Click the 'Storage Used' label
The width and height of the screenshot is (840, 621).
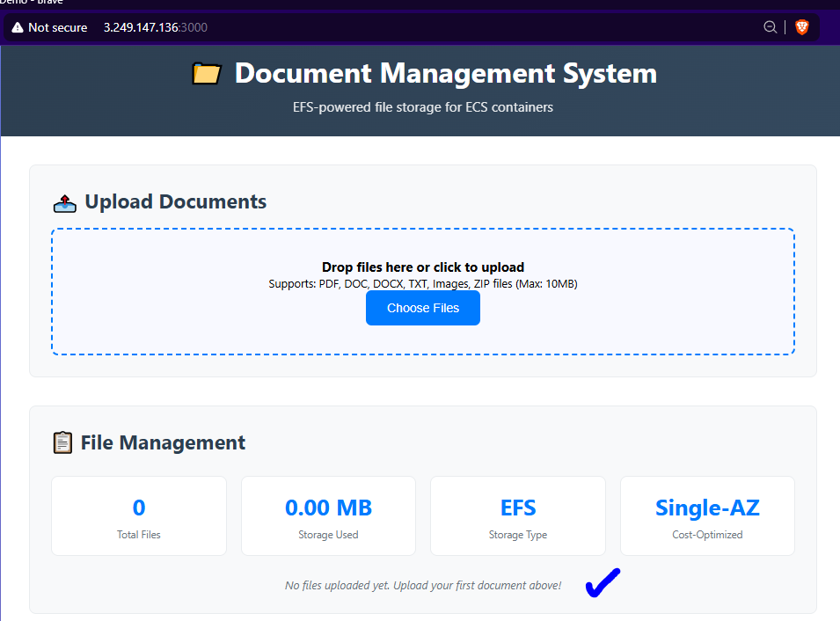328,535
